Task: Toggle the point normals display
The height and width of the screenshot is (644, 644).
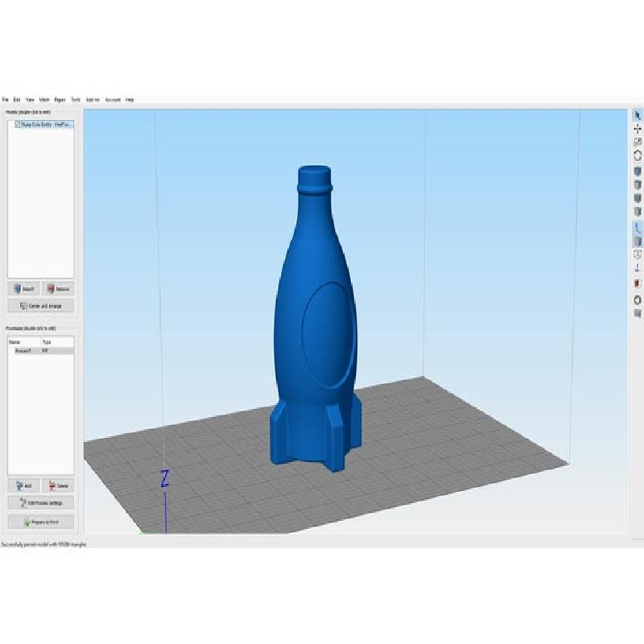Action: [x=637, y=268]
